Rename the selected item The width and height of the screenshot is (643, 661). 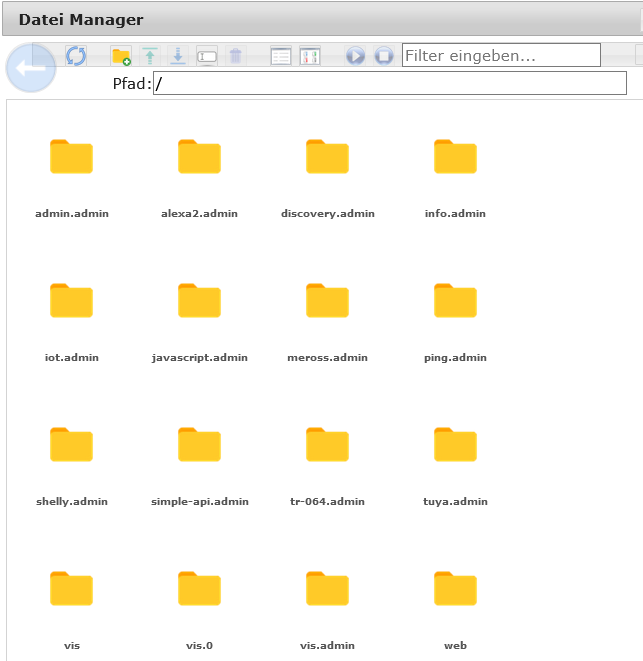[207, 56]
